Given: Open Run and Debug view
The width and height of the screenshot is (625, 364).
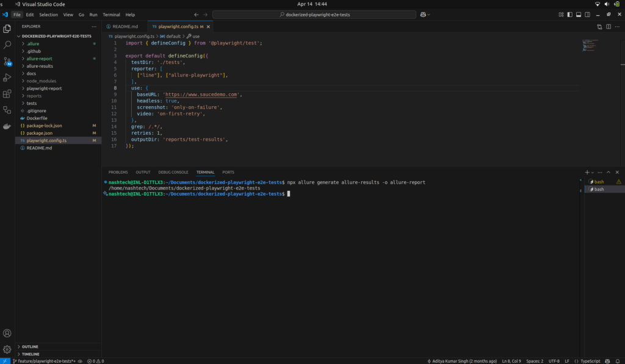Looking at the screenshot, I should pyautogui.click(x=7, y=77).
